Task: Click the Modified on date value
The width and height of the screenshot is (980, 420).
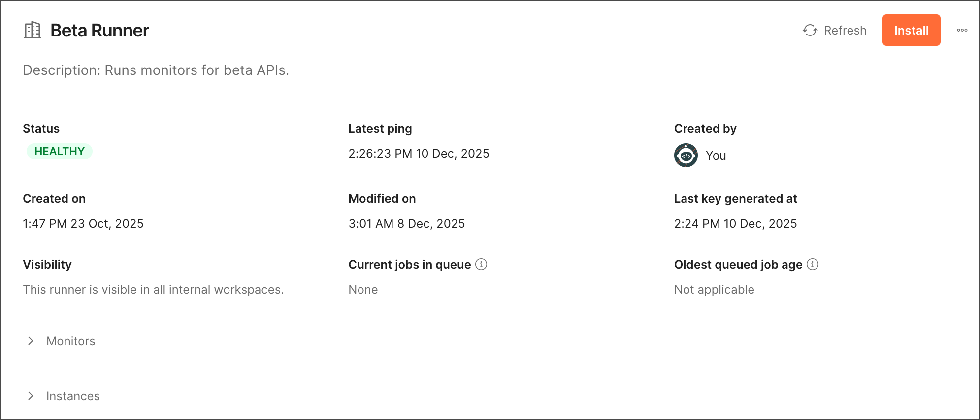Action: point(406,223)
